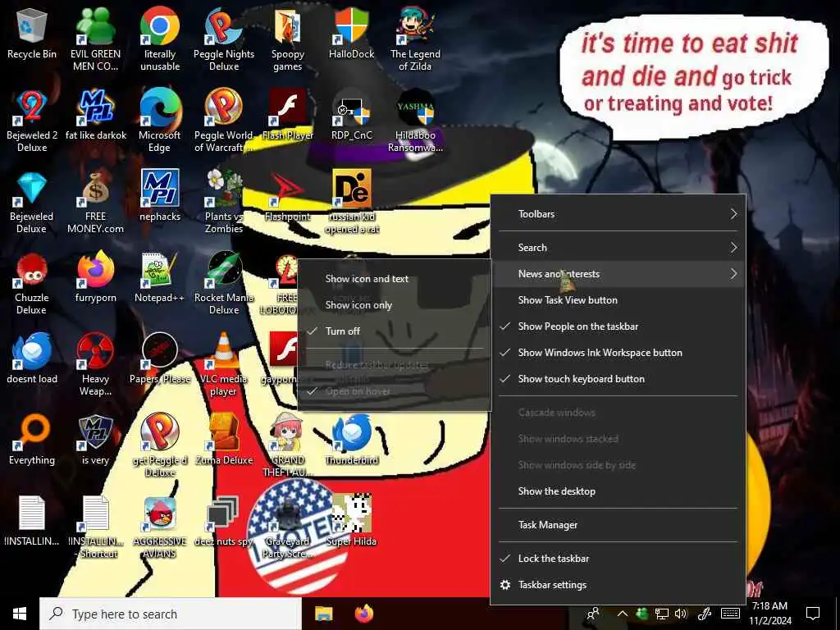Uncheck Show Windows Ink Workspace button
840x630 pixels.
pos(619,353)
